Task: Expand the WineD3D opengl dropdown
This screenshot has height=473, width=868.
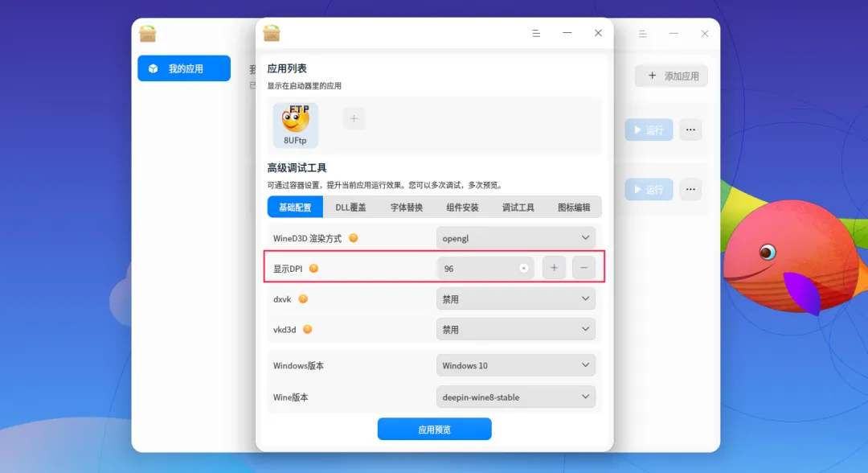Action: [x=516, y=238]
